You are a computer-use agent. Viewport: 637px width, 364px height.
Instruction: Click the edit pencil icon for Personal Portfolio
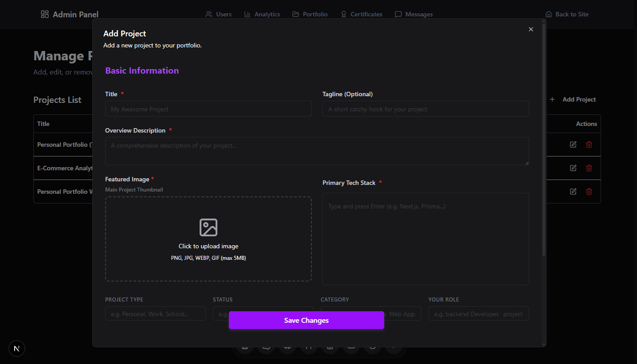[573, 144]
